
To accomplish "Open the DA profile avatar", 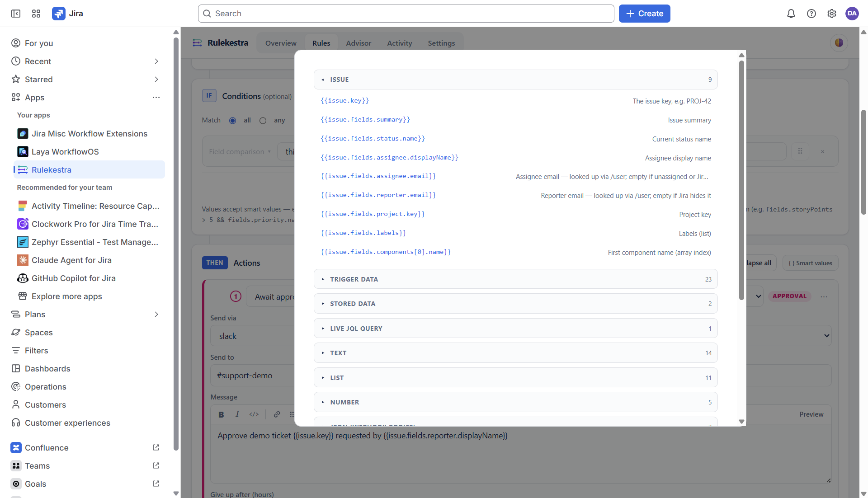I will [x=852, y=14].
